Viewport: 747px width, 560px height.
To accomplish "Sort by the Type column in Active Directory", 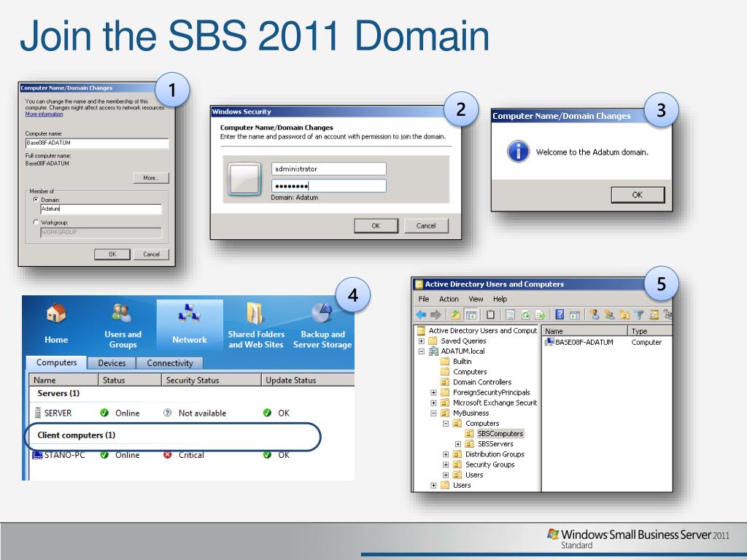I will point(650,331).
